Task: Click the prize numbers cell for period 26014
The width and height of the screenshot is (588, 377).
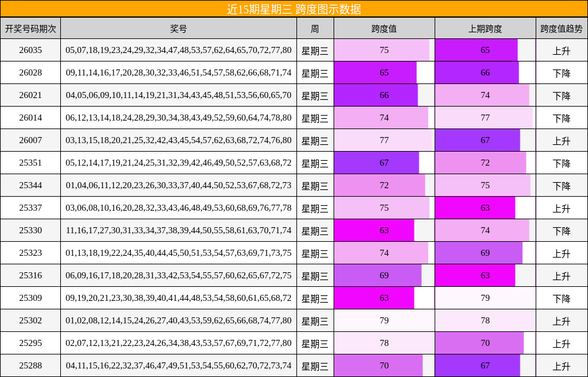Action: [x=180, y=118]
